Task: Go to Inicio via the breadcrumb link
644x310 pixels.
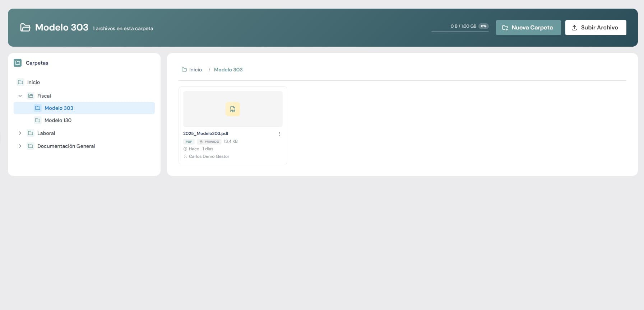Action: click(195, 70)
